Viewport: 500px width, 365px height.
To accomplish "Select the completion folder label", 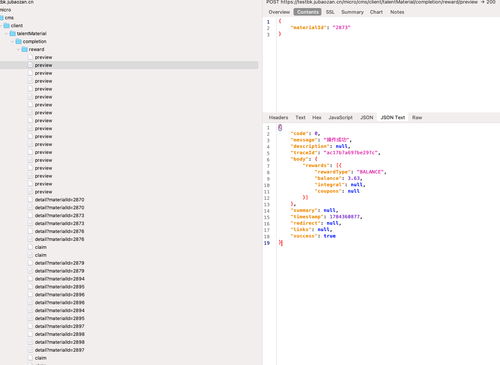I will (34, 41).
